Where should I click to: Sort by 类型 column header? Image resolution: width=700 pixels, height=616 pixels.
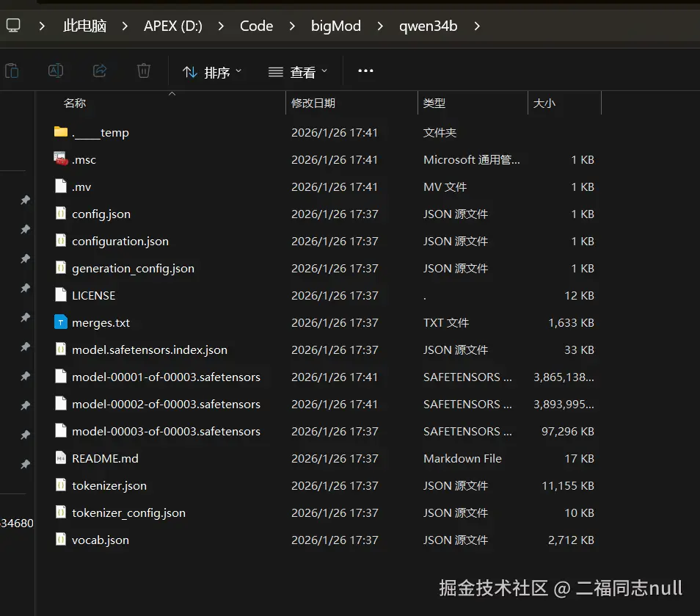434,104
